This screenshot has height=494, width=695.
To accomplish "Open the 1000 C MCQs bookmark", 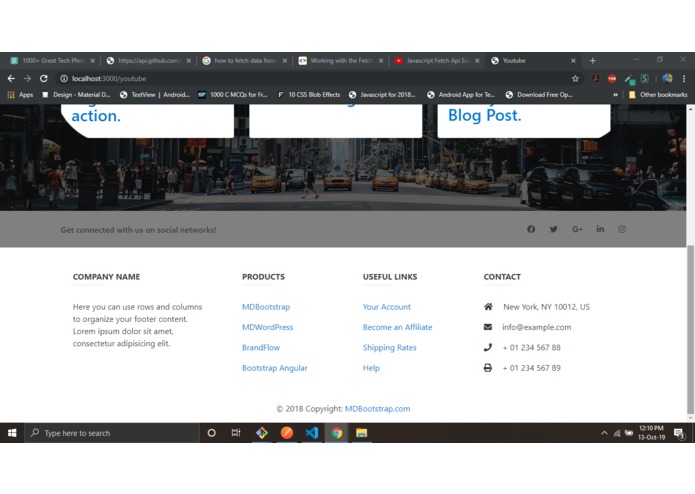I will [233, 95].
